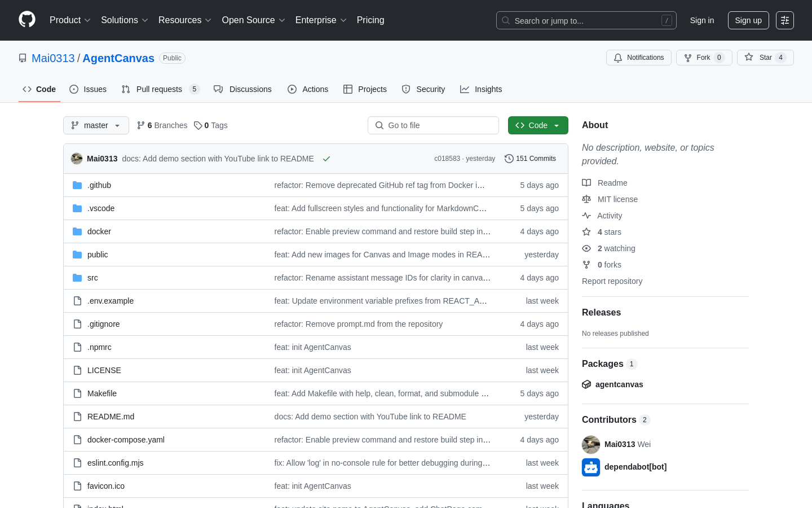Screen dimensions: 812x508
Task: Click the README.md file icon
Action: (x=77, y=417)
